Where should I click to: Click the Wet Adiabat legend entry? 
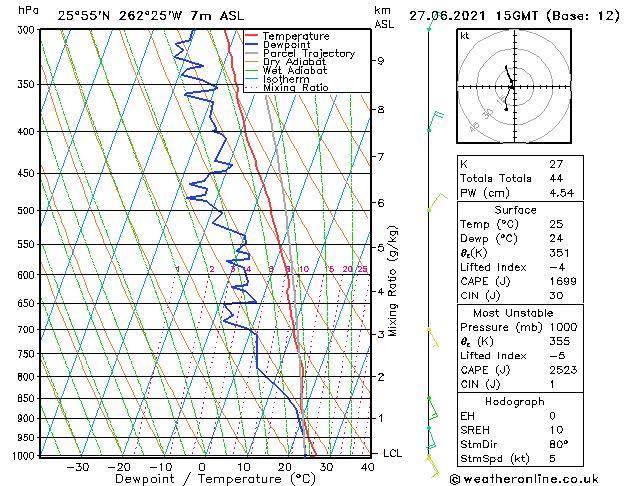(x=286, y=71)
